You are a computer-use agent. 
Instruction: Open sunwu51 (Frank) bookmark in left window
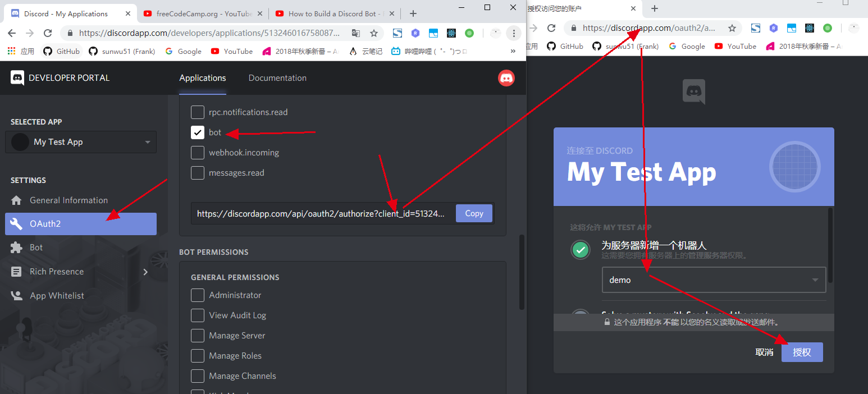[x=122, y=51]
